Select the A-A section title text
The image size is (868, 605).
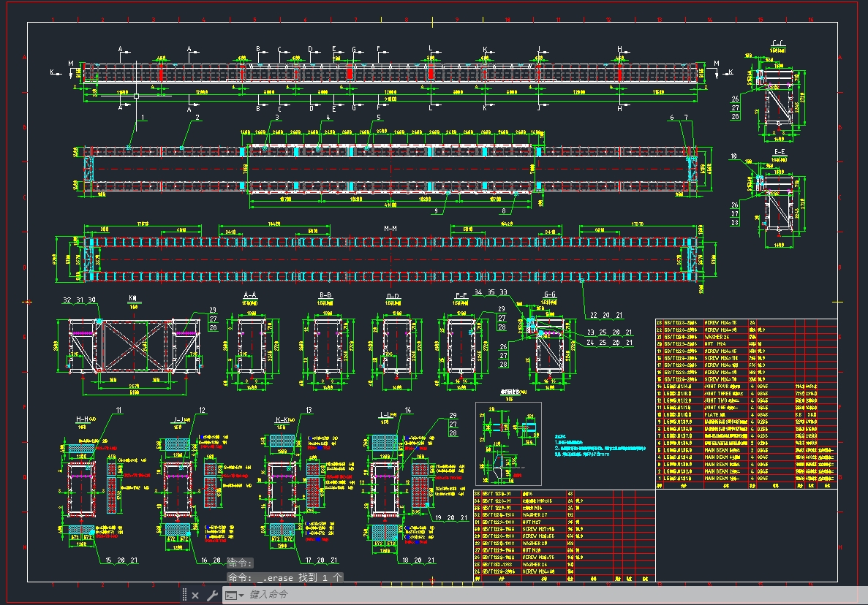click(250, 295)
